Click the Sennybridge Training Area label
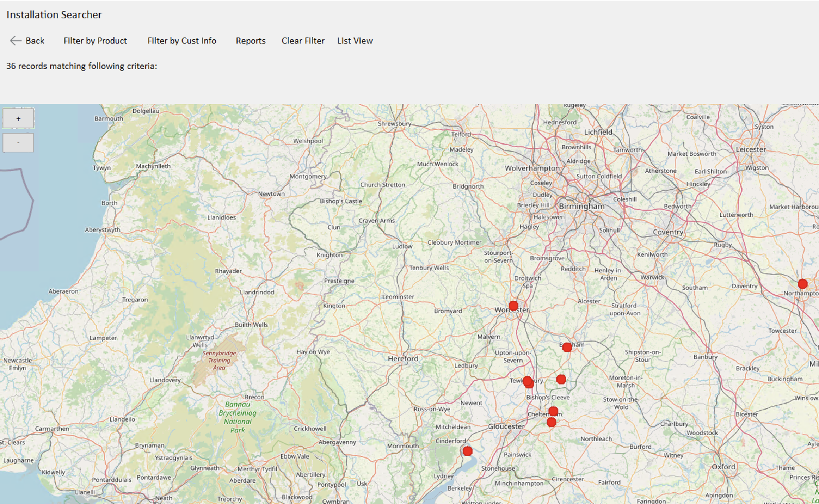 (219, 360)
